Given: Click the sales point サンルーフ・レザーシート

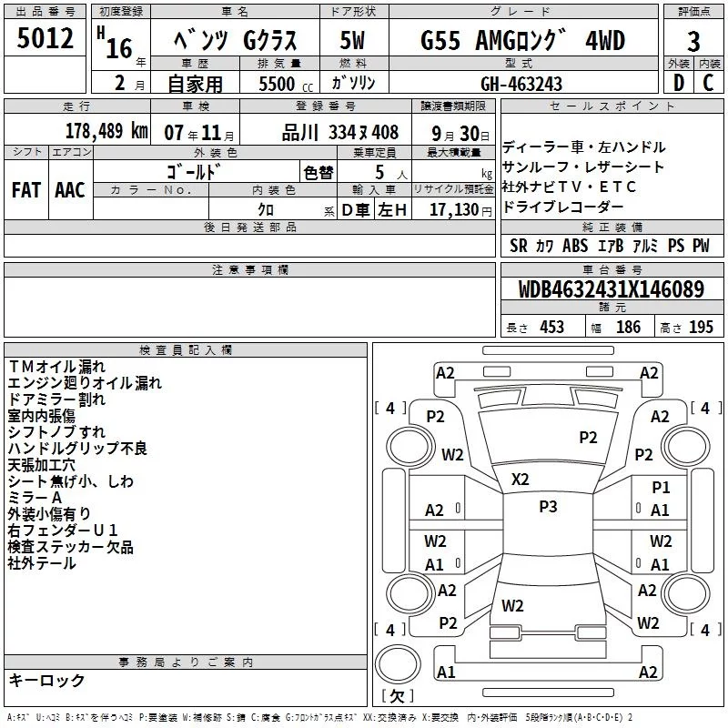Looking at the screenshot, I should click(583, 167).
